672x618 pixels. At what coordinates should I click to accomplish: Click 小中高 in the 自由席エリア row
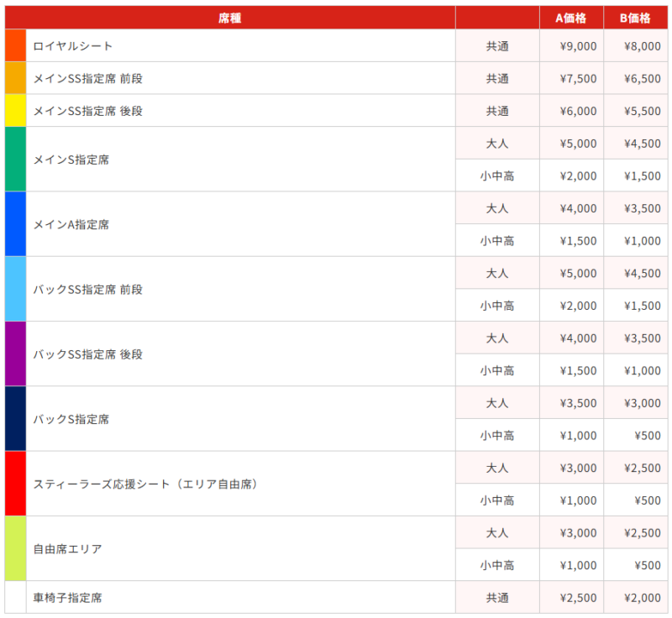pyautogui.click(x=497, y=565)
